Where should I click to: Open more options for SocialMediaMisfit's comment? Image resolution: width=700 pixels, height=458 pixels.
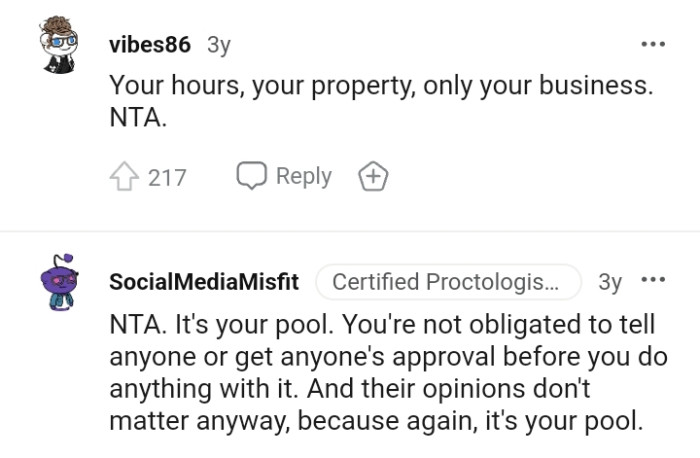[652, 281]
